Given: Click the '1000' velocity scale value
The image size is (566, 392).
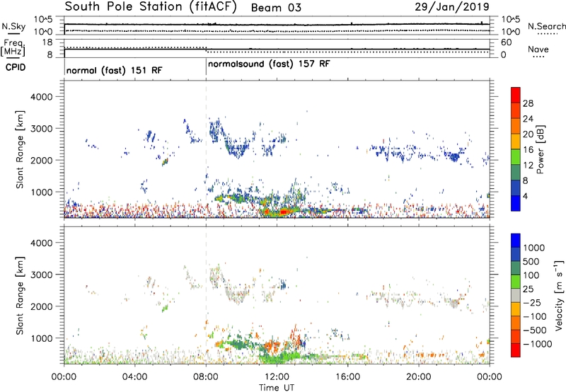Looking at the screenshot, I should 534,248.
